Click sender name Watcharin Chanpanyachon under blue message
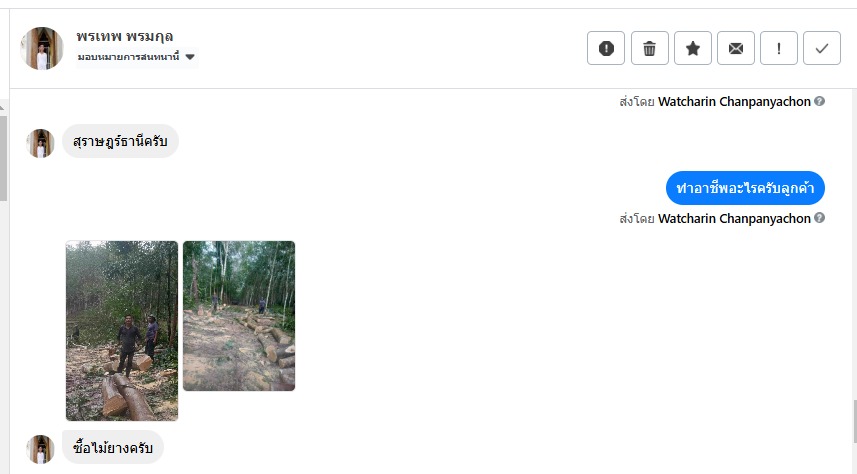The height and width of the screenshot is (474, 857). (x=734, y=218)
